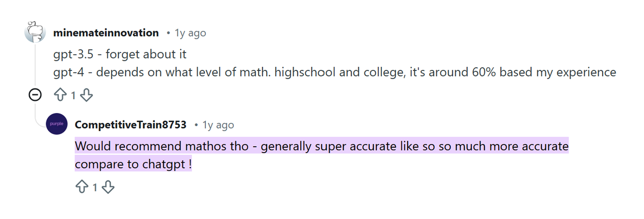Upvote minemateinnovation's comment
Viewport: 644px width, 219px height.
point(61,94)
